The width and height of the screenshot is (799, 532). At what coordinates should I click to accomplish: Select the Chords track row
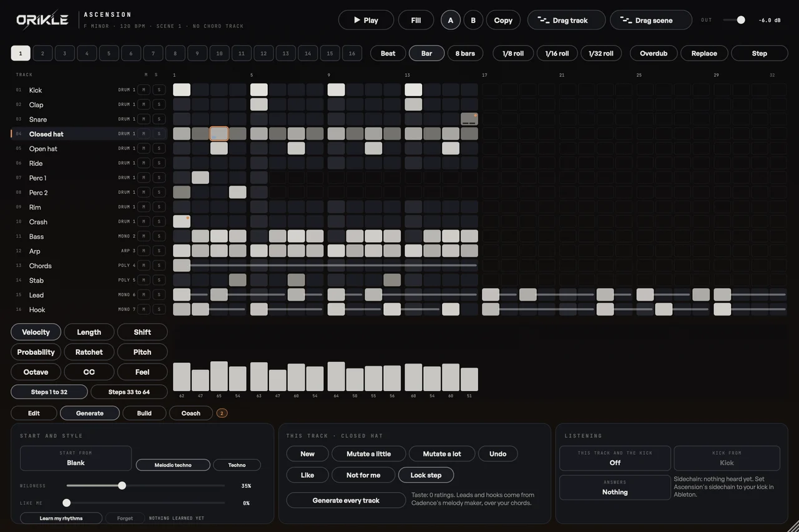(88, 266)
